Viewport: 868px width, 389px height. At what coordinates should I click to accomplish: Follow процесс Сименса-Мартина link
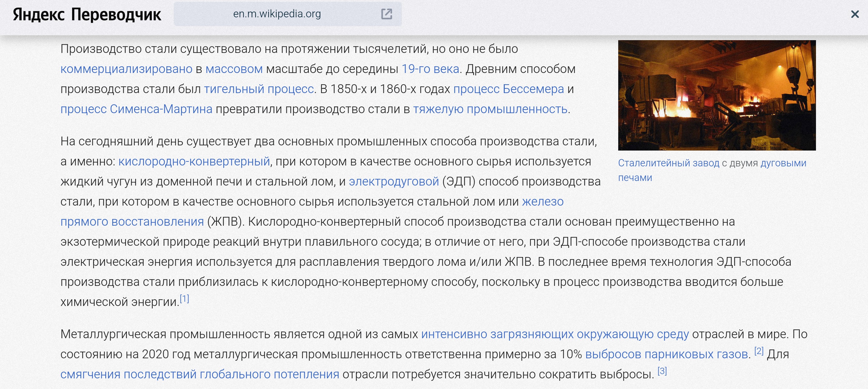pos(137,109)
